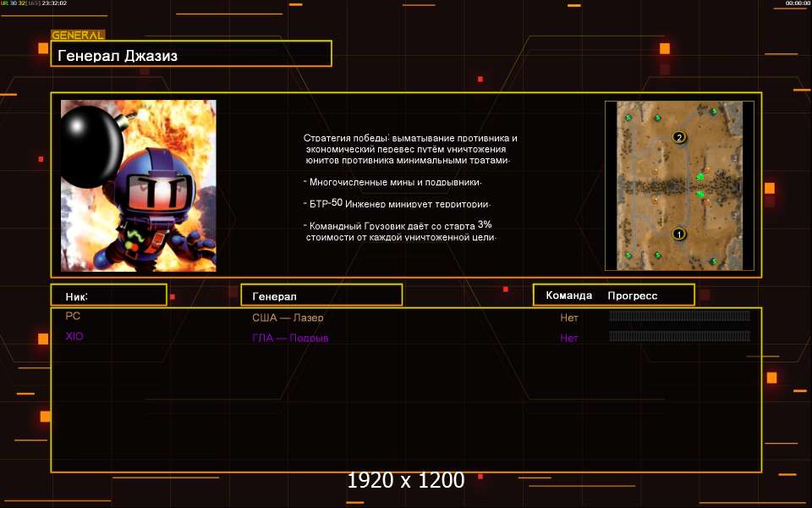Click the XIO player loading progress bar
Image resolution: width=812 pixels, height=508 pixels.
click(x=679, y=337)
